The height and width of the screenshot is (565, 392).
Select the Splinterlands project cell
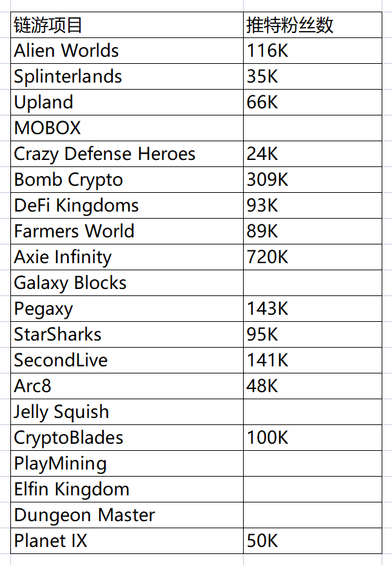point(127,76)
